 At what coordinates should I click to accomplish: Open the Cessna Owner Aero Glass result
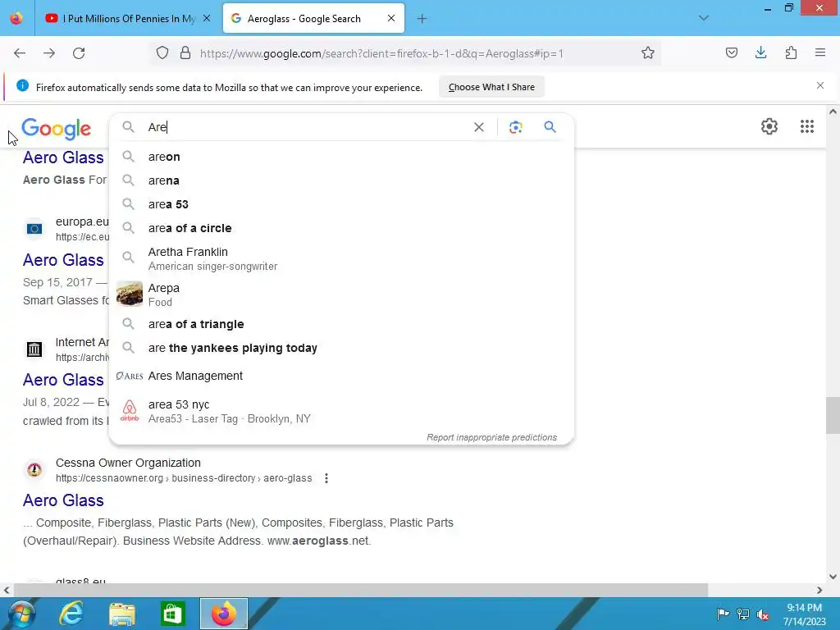pyautogui.click(x=63, y=500)
